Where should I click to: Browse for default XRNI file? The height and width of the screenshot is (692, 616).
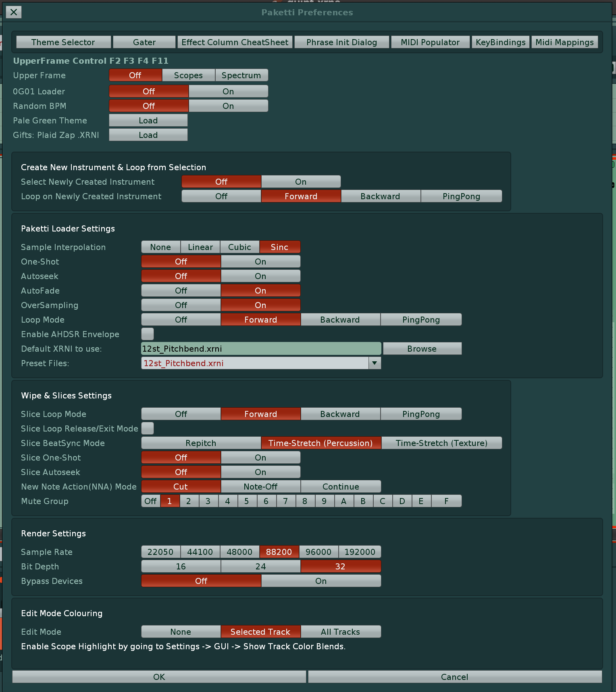[x=422, y=348]
